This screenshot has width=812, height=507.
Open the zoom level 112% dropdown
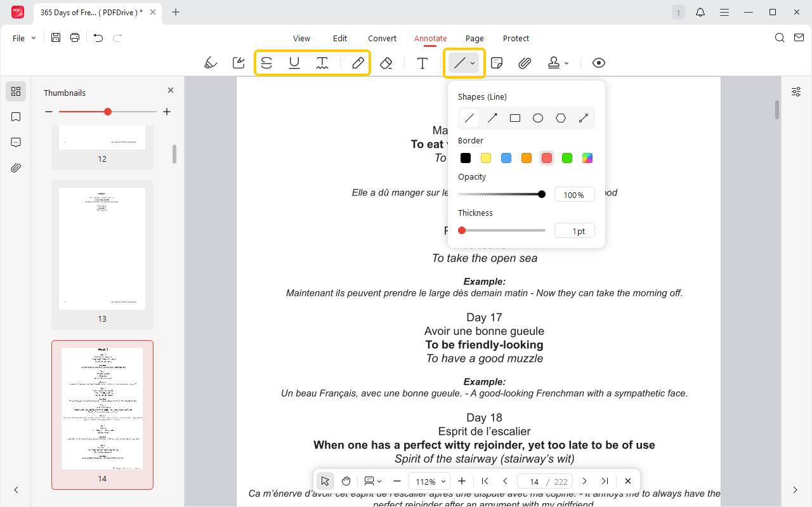(429, 482)
